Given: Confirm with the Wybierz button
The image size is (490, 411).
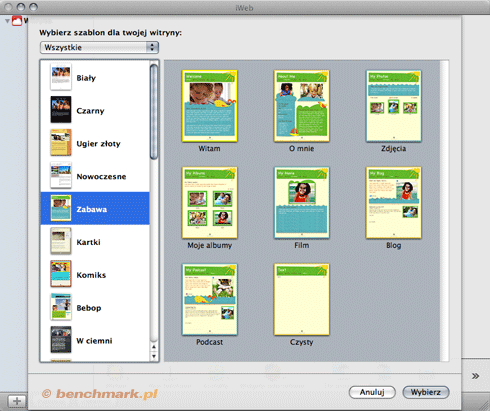Looking at the screenshot, I should tap(426, 392).
